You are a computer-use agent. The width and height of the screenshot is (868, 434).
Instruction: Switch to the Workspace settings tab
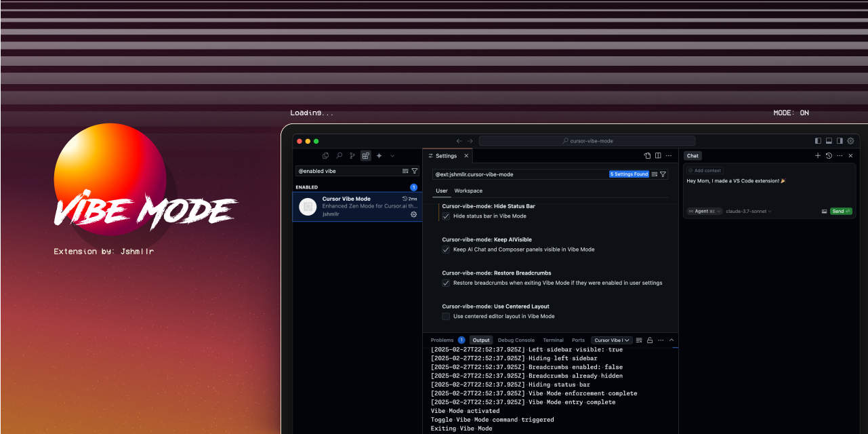coord(468,191)
